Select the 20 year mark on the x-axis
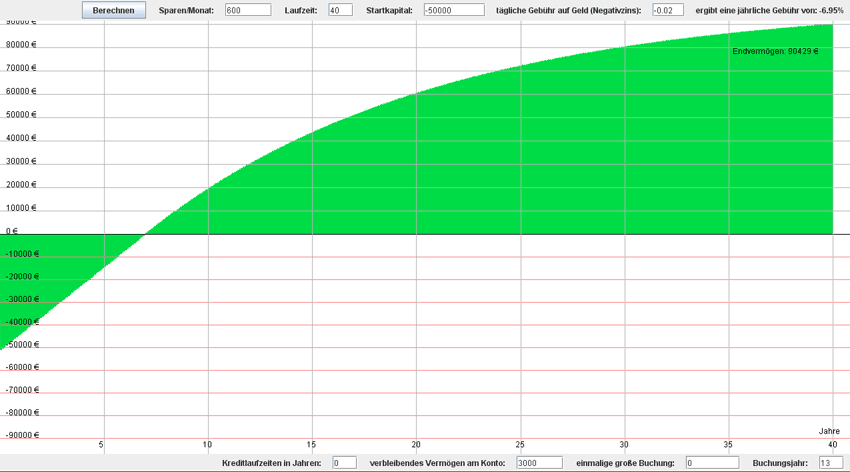 416,445
